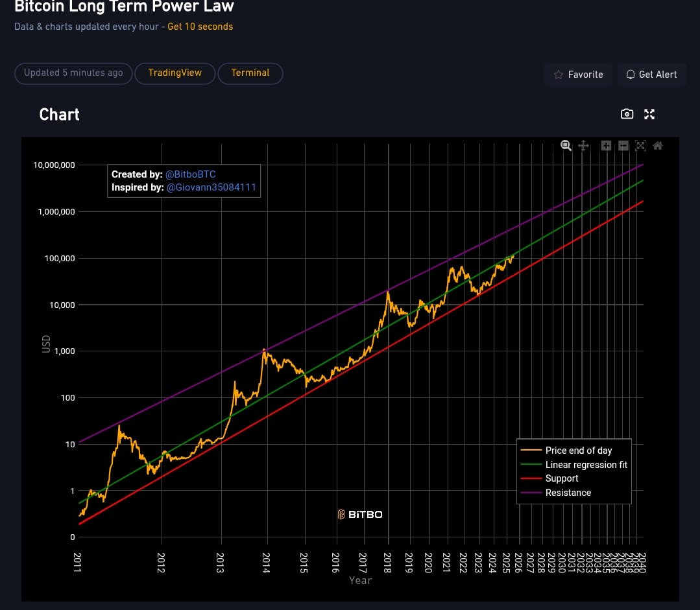Select the pan tool in chart modebar
Screen dimensions: 700x610
tap(583, 145)
